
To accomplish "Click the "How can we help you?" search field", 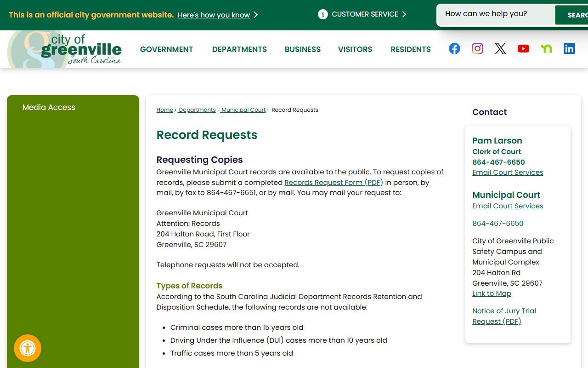I will pos(496,14).
